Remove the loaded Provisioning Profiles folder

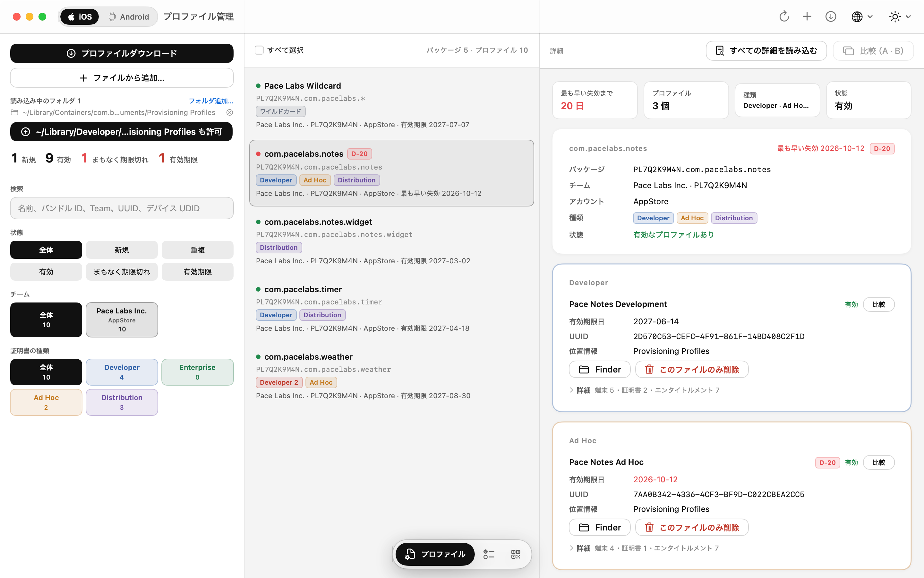(x=229, y=112)
